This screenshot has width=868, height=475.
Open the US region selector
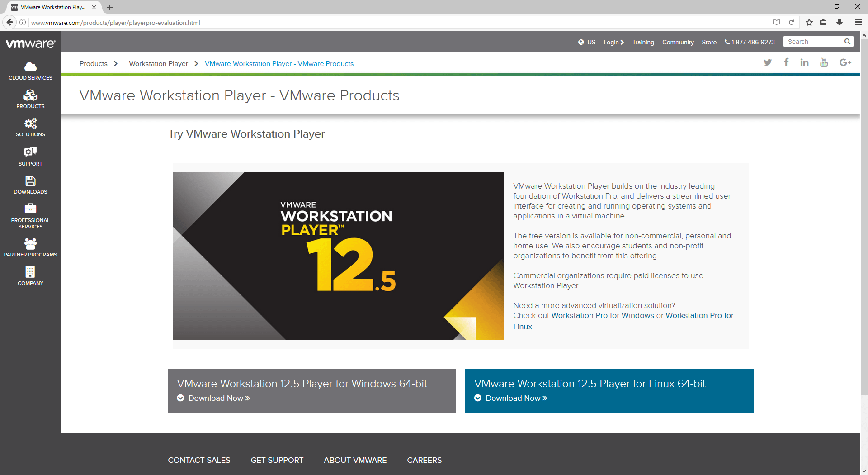point(586,42)
